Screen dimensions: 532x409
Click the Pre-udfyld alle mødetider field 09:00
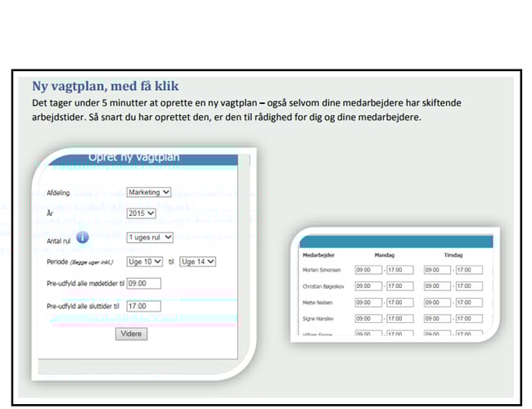coord(144,284)
